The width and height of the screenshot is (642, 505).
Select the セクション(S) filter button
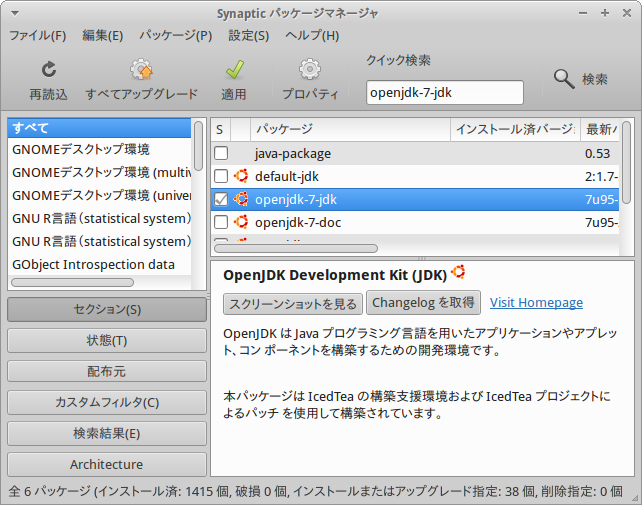tap(106, 309)
